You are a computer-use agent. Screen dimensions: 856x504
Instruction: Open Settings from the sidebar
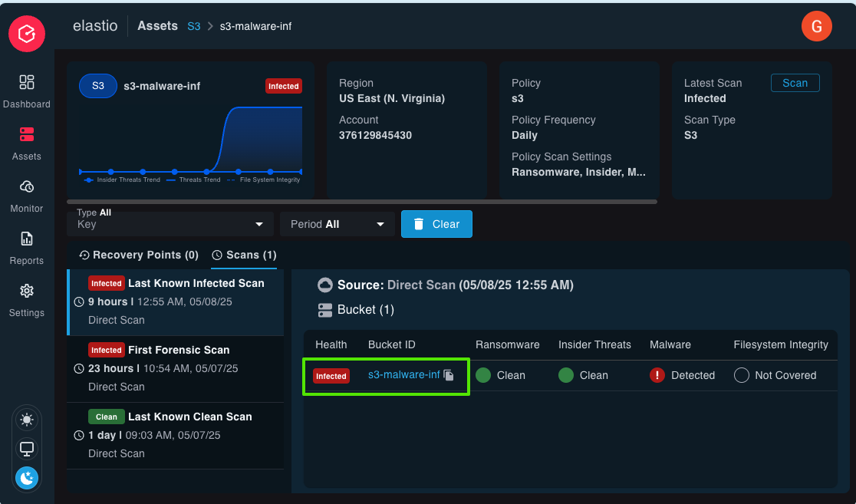[27, 300]
